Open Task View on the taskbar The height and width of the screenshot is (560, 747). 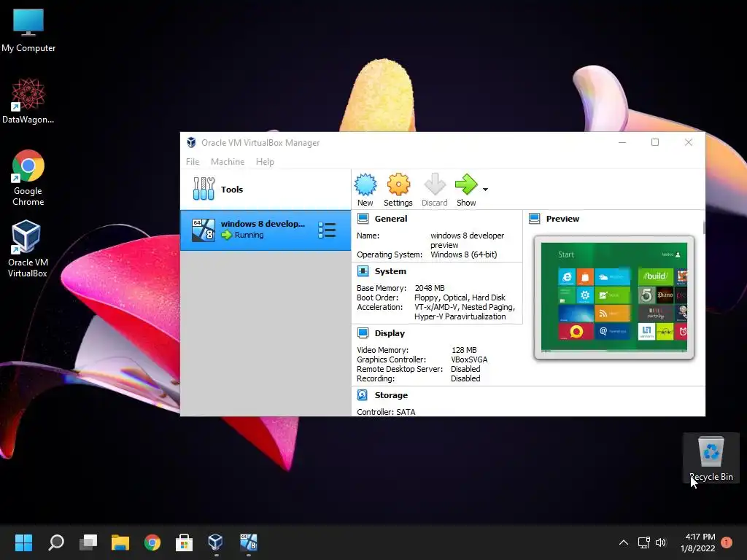point(88,542)
